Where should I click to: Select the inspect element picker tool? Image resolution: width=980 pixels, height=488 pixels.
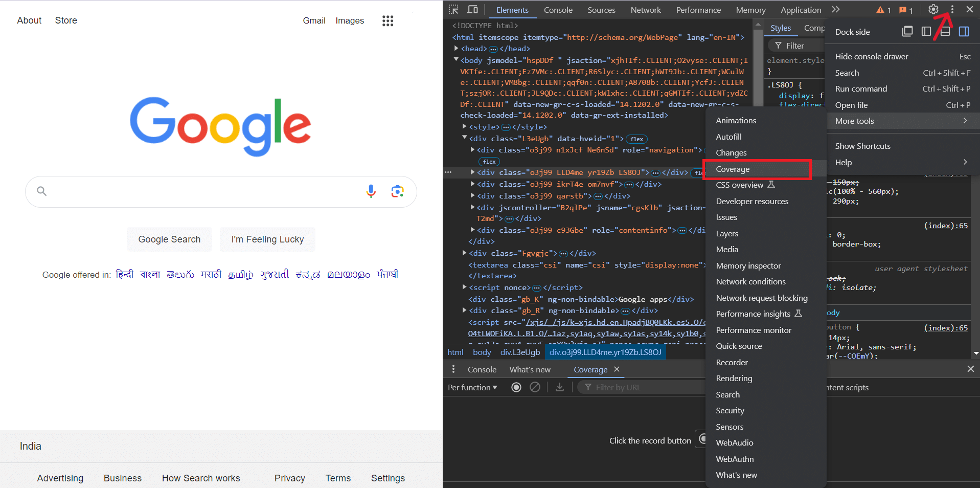(453, 10)
